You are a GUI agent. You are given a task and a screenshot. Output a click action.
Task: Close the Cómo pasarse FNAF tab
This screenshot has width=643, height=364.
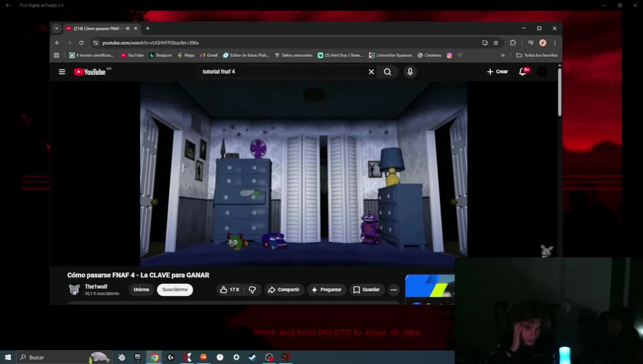point(135,28)
